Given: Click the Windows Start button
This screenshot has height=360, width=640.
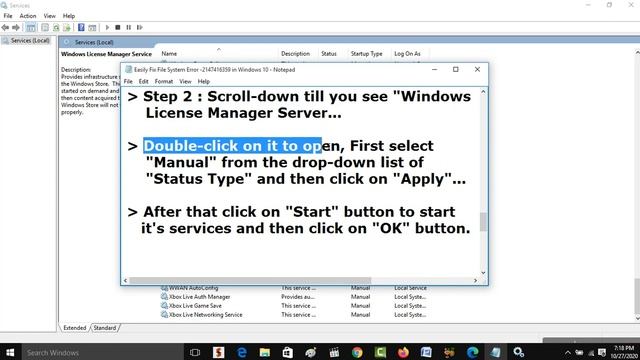Looking at the screenshot, I should point(10,352).
